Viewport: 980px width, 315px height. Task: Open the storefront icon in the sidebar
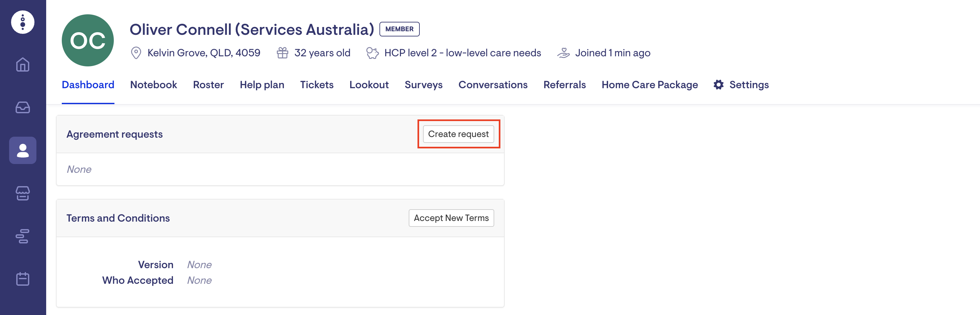[x=22, y=193]
